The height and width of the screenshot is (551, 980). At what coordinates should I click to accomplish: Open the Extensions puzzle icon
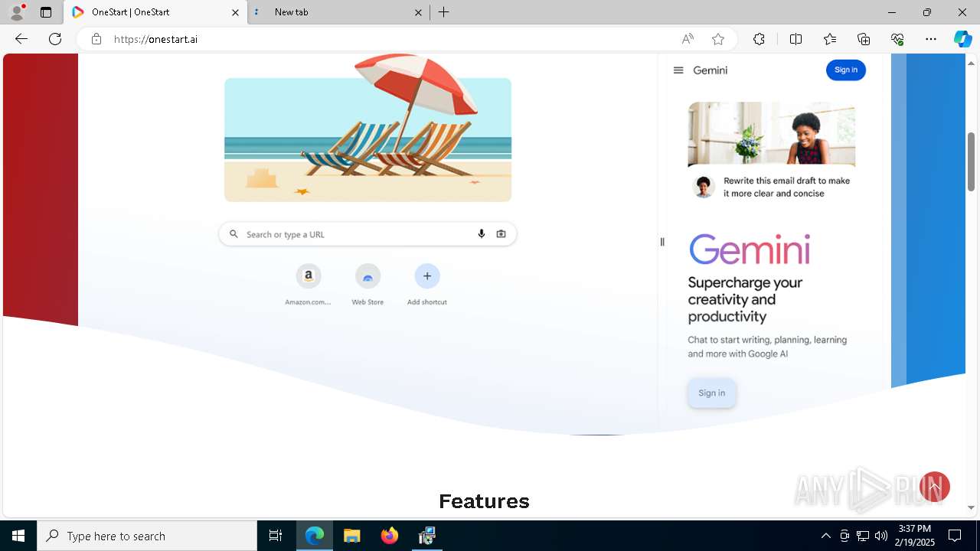point(759,39)
